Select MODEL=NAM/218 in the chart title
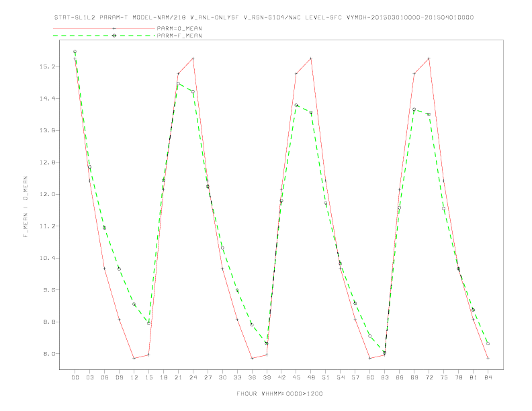 tap(159, 17)
